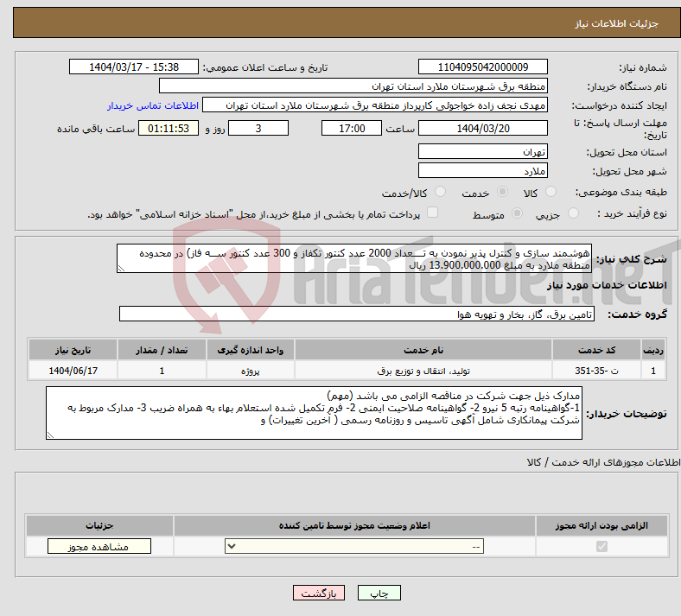
Task: Click the اطلاعات مجوزهای ارائه خدمت heading
Action: click(603, 462)
